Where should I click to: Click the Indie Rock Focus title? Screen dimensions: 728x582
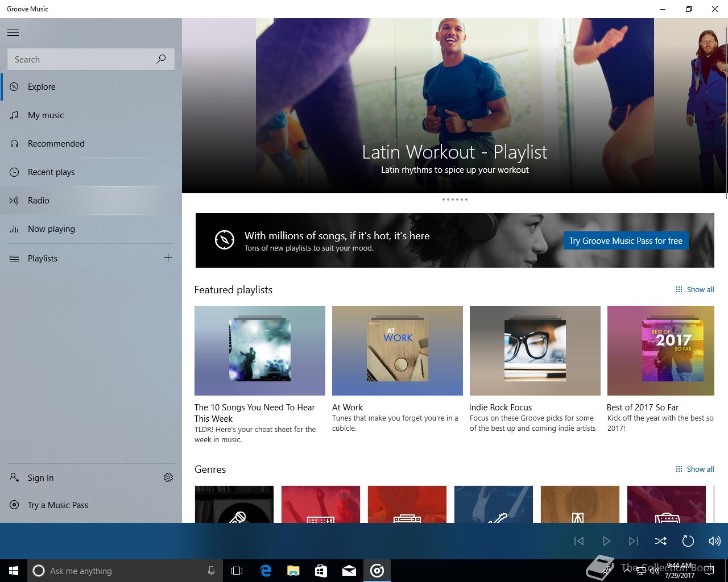pyautogui.click(x=500, y=408)
